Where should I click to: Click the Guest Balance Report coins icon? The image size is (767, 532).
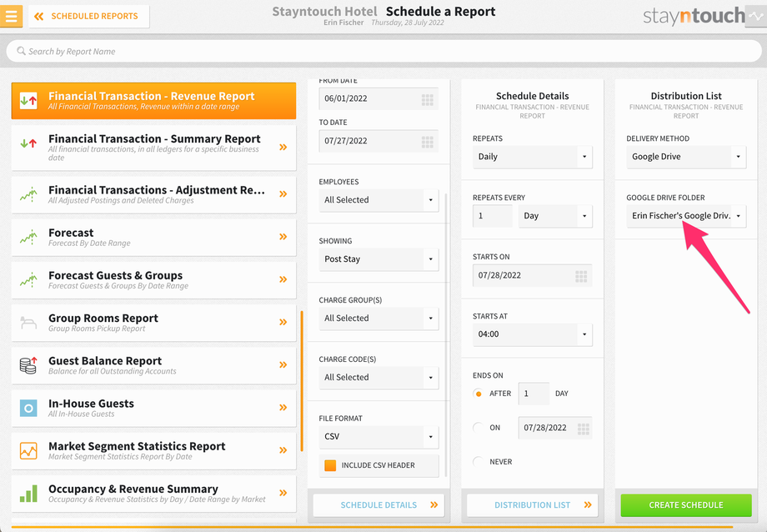coord(28,365)
